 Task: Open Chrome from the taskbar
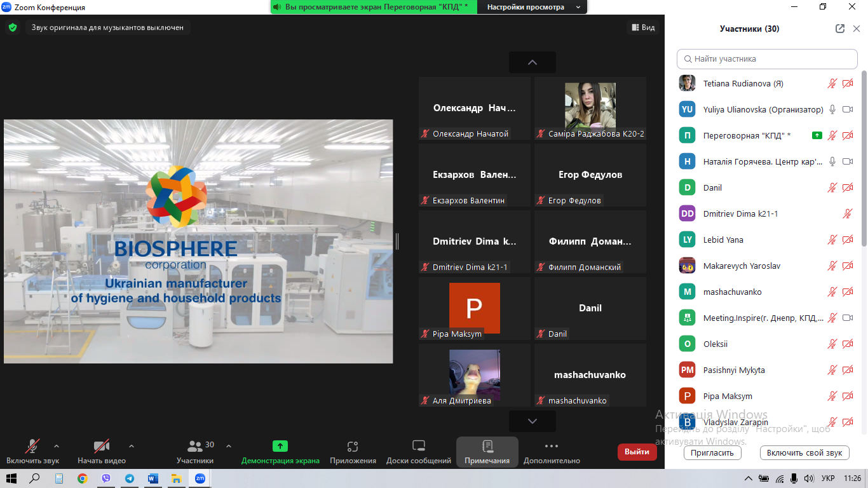click(x=82, y=478)
